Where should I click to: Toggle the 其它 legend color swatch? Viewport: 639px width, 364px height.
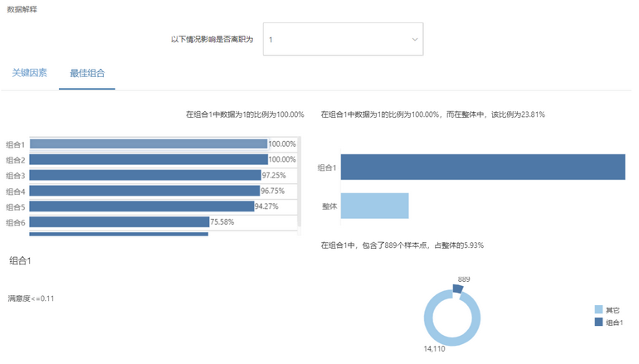pos(598,310)
